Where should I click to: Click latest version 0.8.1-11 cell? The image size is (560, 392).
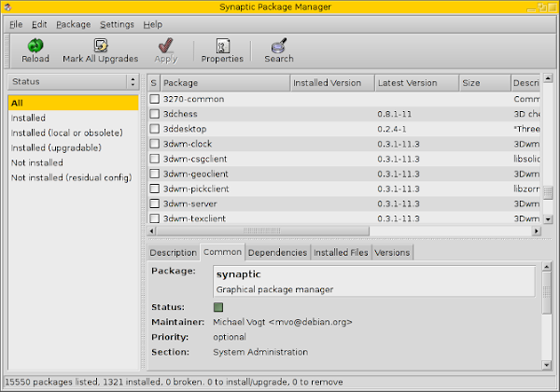point(394,114)
